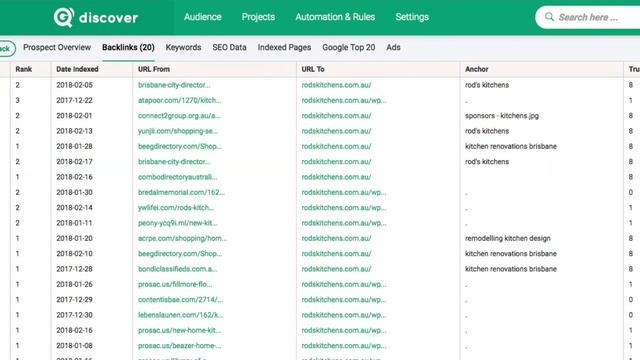
Task: Switch to Google Top 20 tab
Action: point(349,47)
